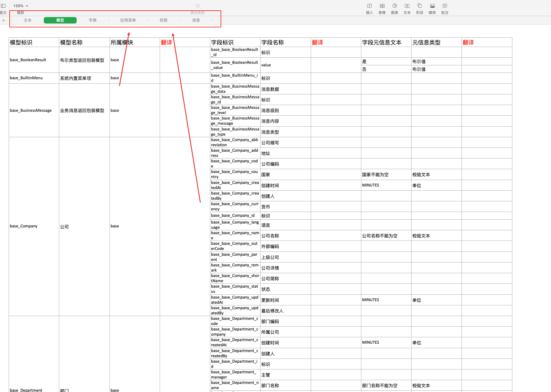Open the 125% zoom dropdown

21,6
